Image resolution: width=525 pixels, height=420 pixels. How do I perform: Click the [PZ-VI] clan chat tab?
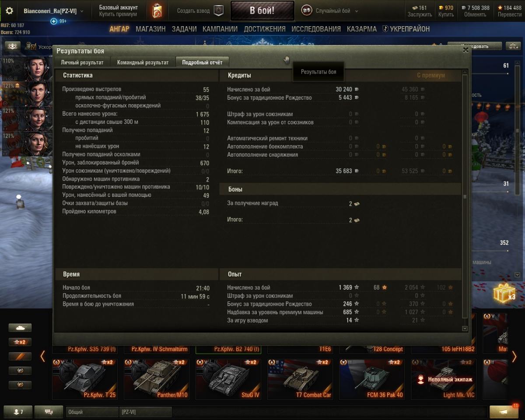[145, 412]
